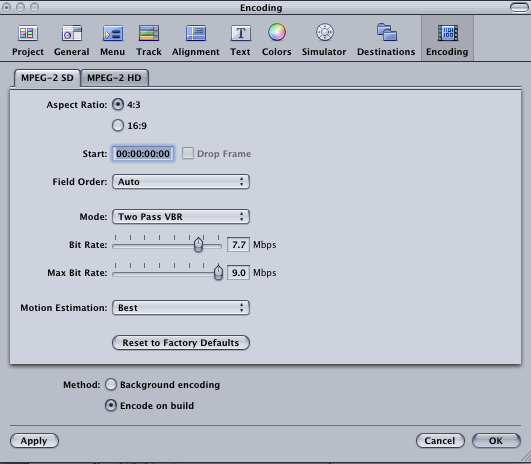Open the Colors preferences pane
The height and width of the screenshot is (464, 531).
coord(277,40)
